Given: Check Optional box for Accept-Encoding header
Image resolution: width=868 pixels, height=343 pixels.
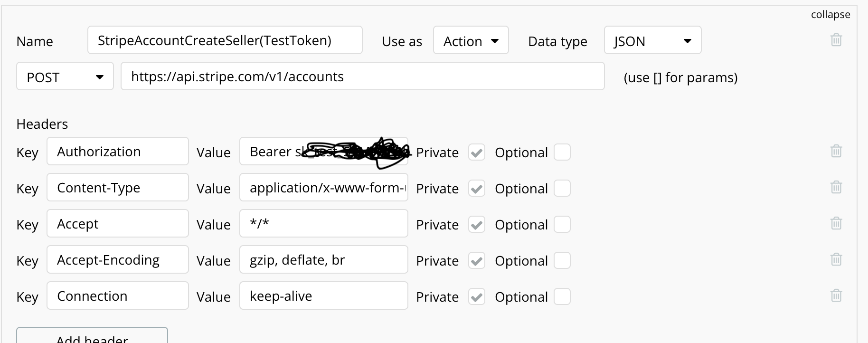Looking at the screenshot, I should point(562,261).
